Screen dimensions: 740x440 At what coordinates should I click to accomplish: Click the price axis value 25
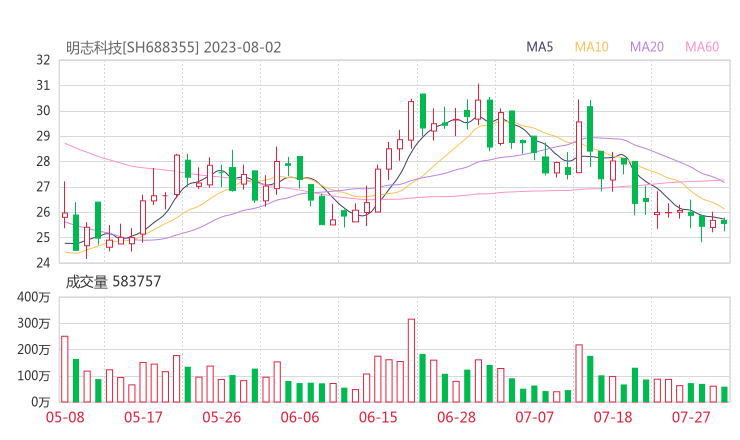pos(43,237)
